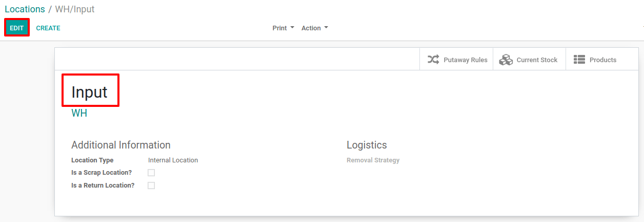
Task: Open the Current Stock smart button
Action: (x=529, y=60)
